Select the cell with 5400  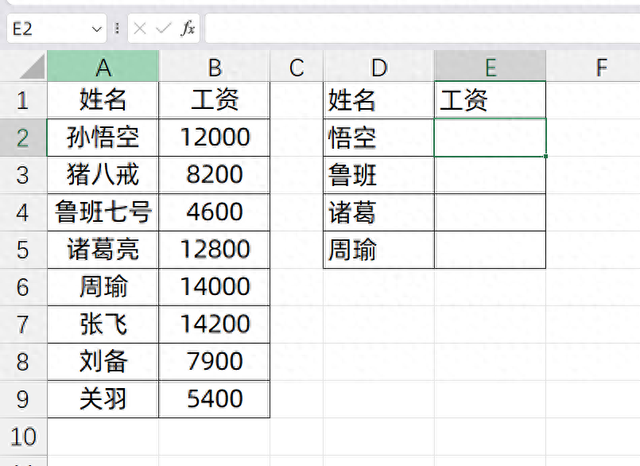pyautogui.click(x=214, y=399)
